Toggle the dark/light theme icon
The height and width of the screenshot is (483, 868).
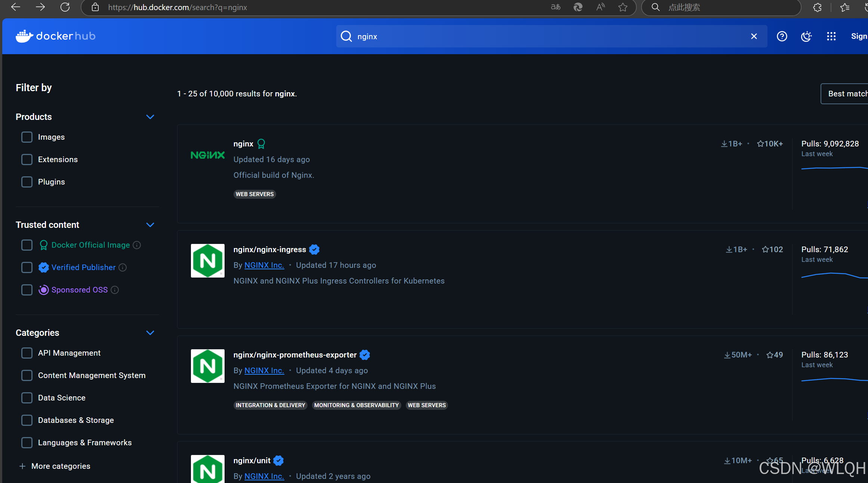click(806, 36)
